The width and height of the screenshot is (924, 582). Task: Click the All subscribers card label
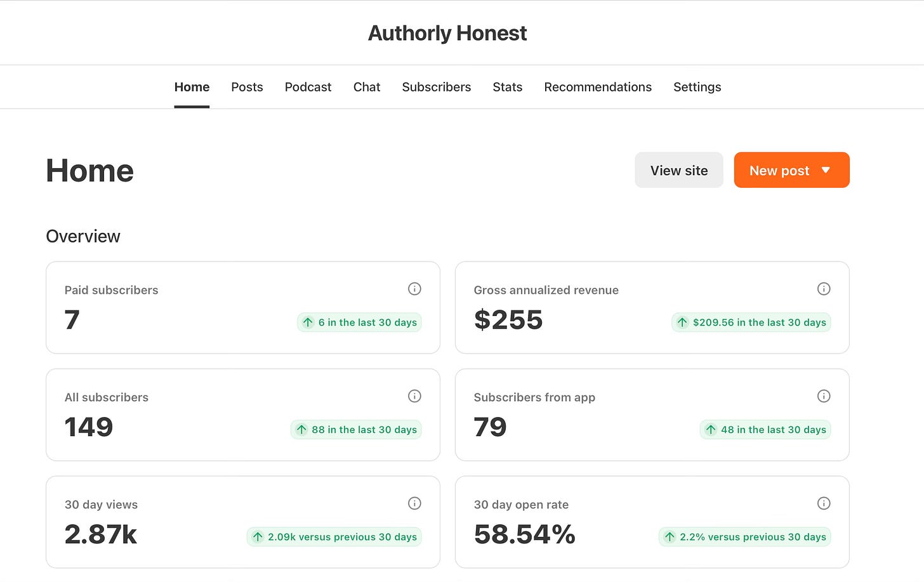click(x=107, y=397)
